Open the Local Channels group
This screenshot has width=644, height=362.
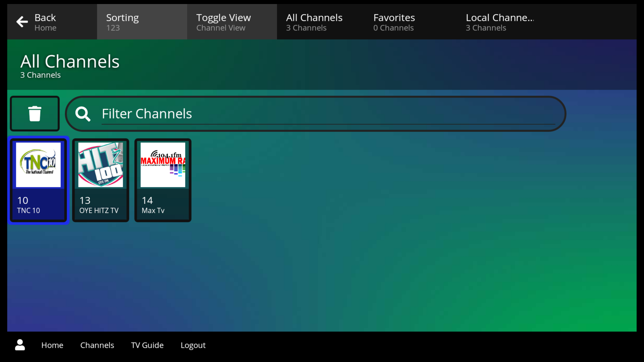click(x=499, y=21)
